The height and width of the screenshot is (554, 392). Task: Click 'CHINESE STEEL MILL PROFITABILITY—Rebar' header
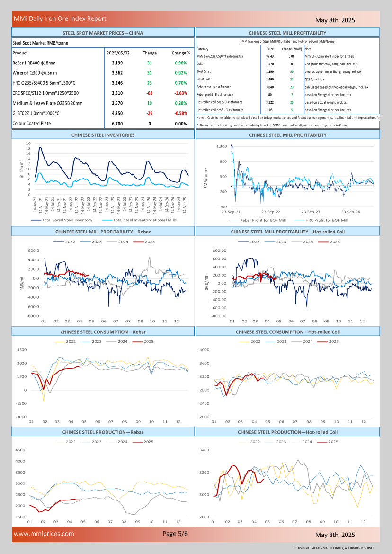[103, 232]
